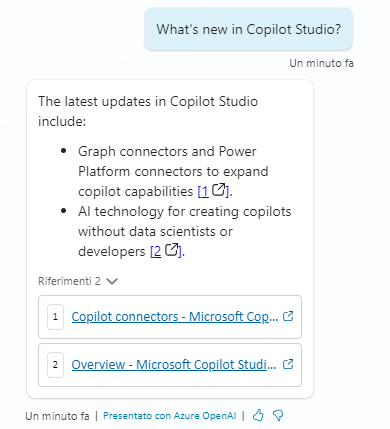Click the timestamp under the user message
This screenshot has height=429, width=390.
pyautogui.click(x=321, y=63)
